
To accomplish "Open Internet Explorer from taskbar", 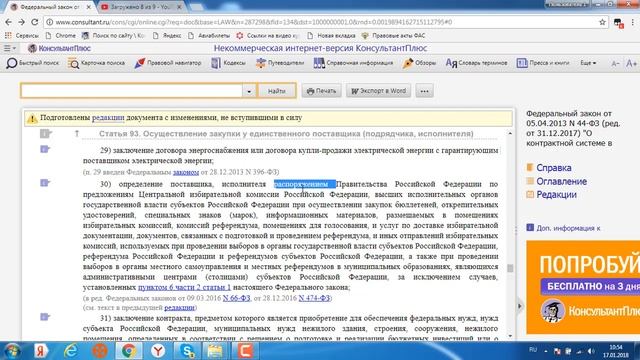I will pos(71,351).
